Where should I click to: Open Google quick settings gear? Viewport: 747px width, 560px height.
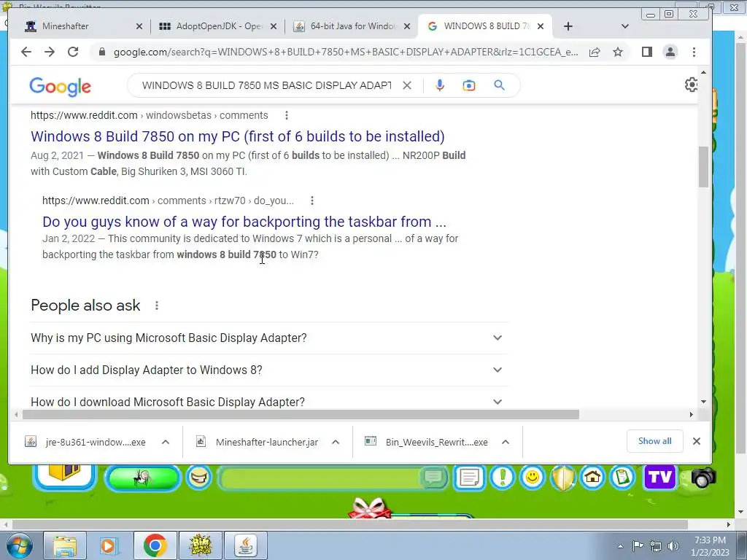pos(691,85)
